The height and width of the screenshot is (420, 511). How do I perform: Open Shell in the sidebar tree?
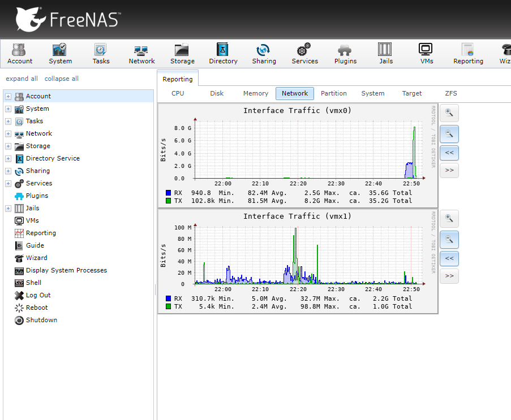pyautogui.click(x=33, y=283)
